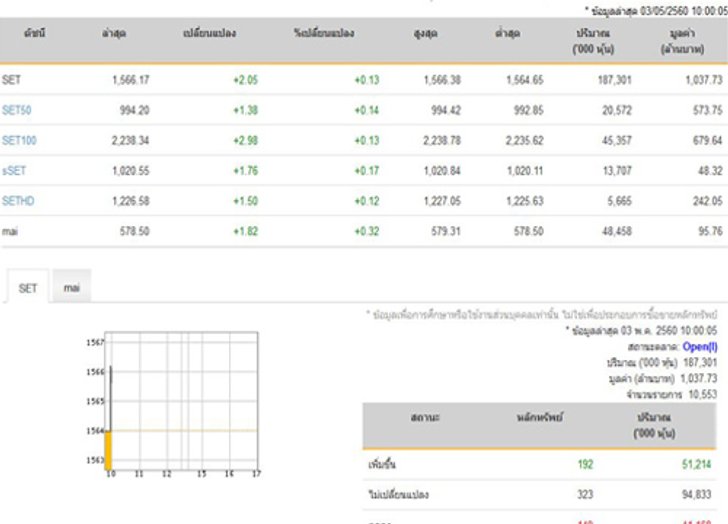This screenshot has height=524, width=728.
Task: Select SETHD value 242.05
Action: (x=708, y=201)
